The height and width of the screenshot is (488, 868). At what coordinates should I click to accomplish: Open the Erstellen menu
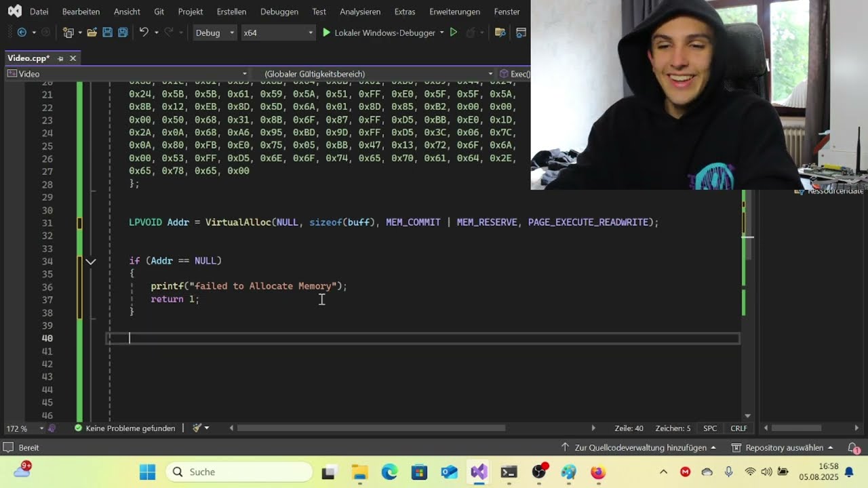[231, 12]
